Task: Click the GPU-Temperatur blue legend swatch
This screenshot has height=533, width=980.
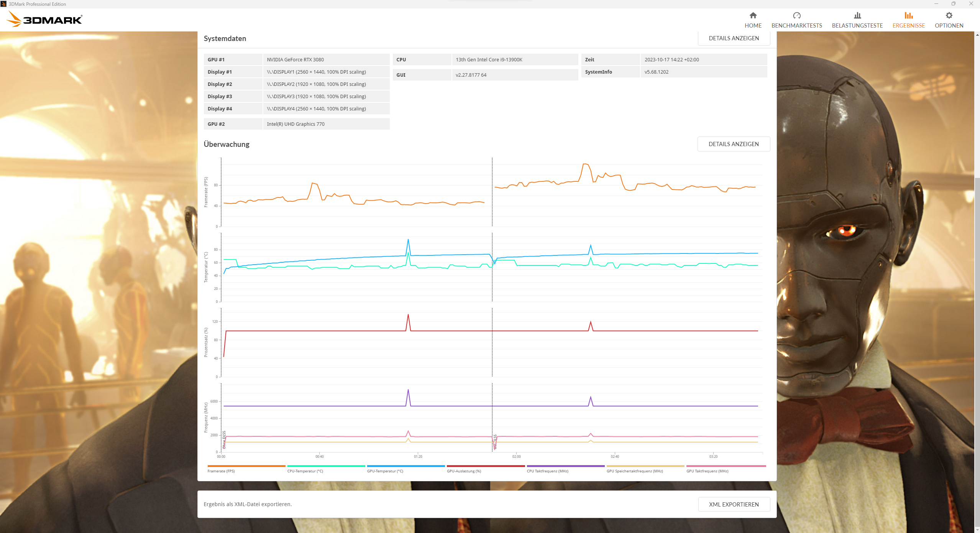Action: tap(405, 466)
